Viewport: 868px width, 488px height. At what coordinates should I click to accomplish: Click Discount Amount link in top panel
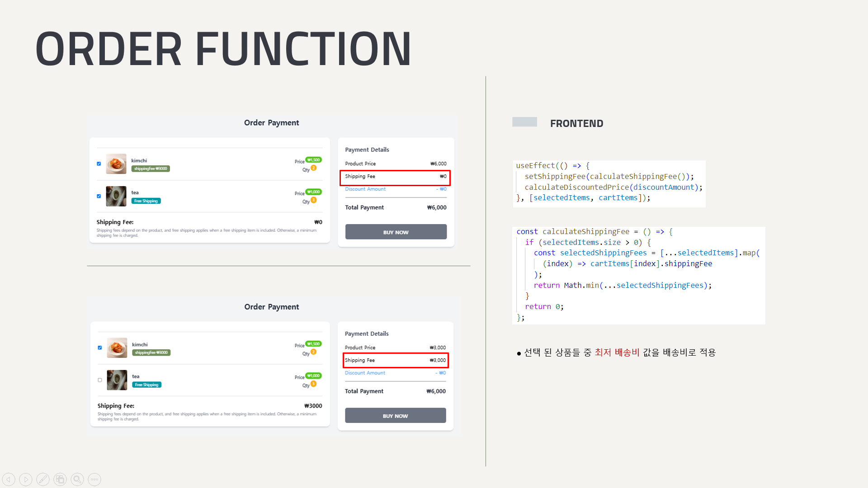[x=365, y=189]
